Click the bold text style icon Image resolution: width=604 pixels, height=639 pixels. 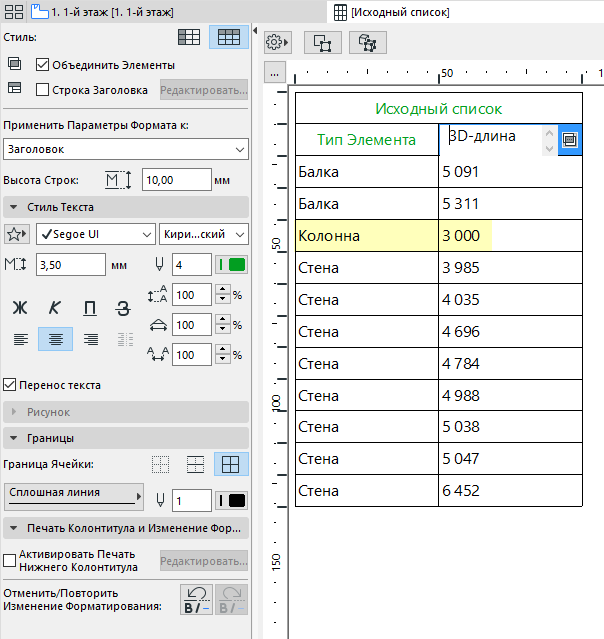pyautogui.click(x=19, y=308)
